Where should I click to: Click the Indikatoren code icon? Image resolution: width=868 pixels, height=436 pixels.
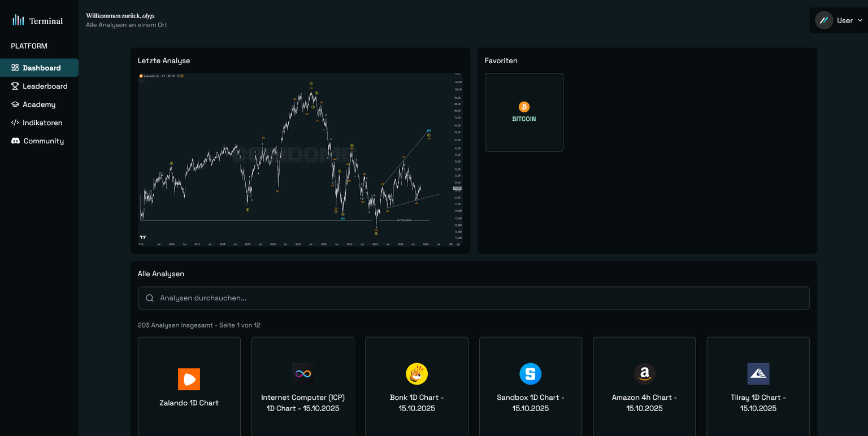[15, 123]
